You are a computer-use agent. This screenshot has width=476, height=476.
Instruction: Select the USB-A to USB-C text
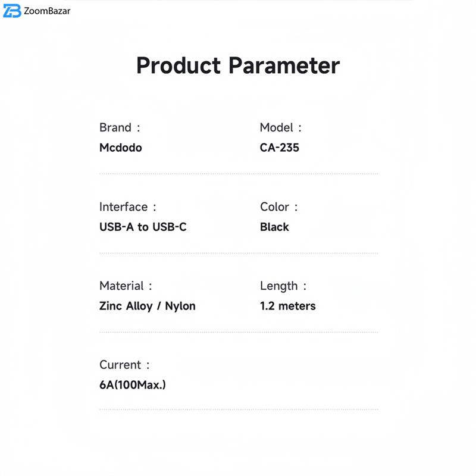click(143, 227)
